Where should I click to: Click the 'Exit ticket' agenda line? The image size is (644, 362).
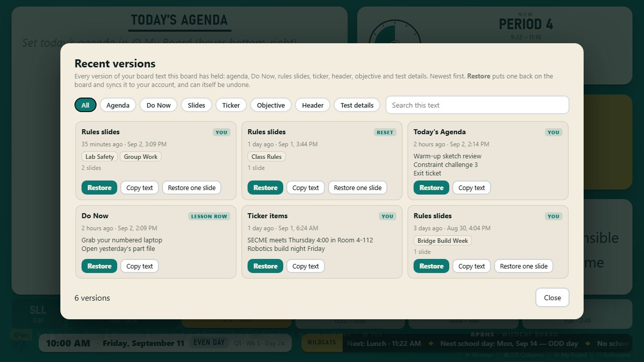point(427,173)
